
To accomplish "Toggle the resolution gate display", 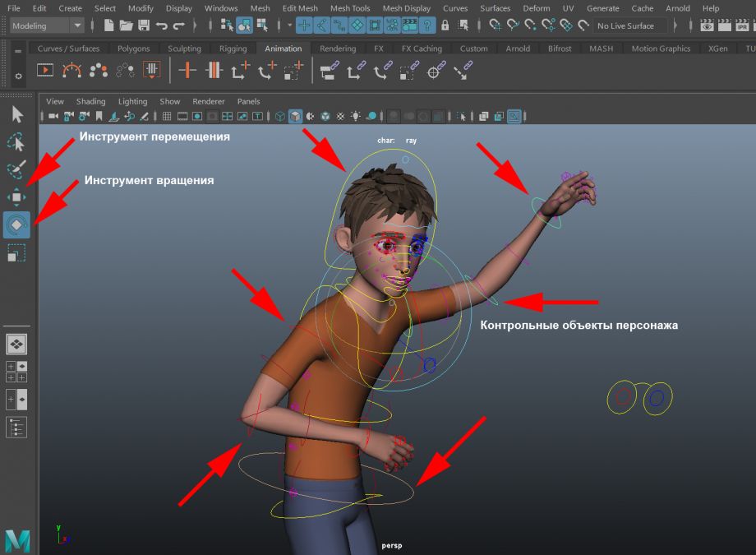I will 197,116.
